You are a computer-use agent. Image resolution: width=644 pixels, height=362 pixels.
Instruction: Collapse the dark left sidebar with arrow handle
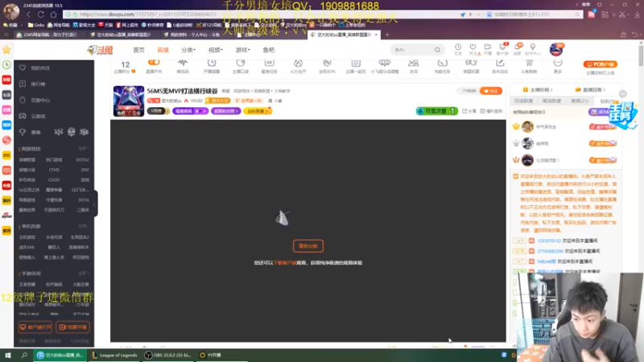[95, 204]
